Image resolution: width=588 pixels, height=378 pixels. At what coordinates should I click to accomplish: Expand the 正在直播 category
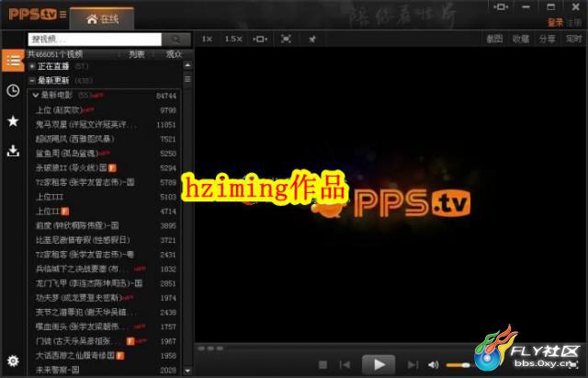(x=32, y=66)
